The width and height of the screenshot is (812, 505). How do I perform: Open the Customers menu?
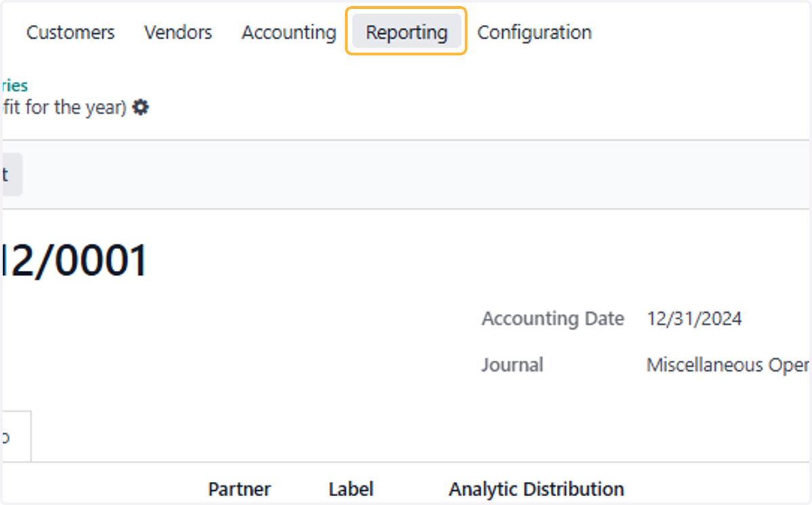[70, 32]
